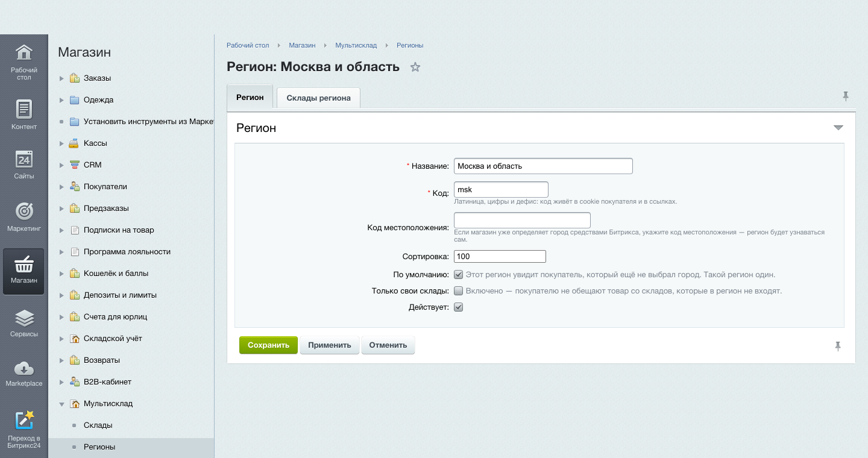
Task: Click the Код местоположения input field
Action: [522, 220]
